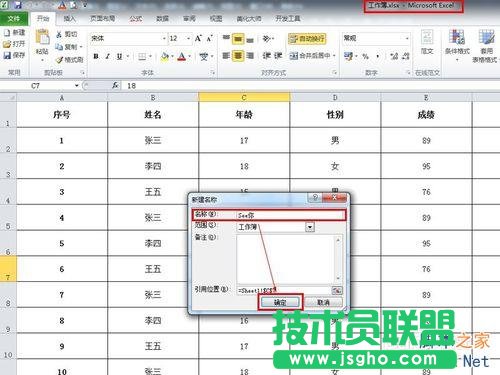Click the increase decimal icon
500x375 pixels.
tap(394, 56)
